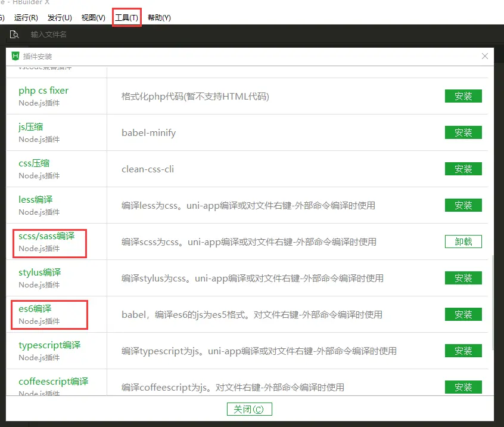
Task: Click the clean-css-cli description text
Action: (x=148, y=169)
